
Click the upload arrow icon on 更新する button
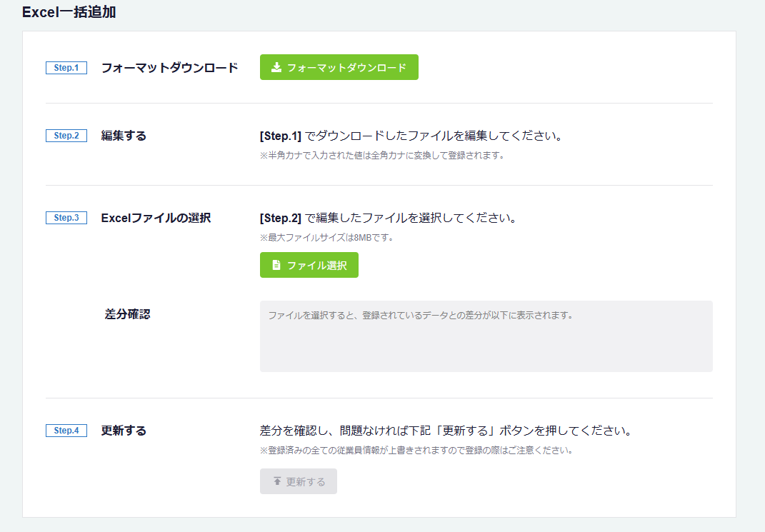277,482
